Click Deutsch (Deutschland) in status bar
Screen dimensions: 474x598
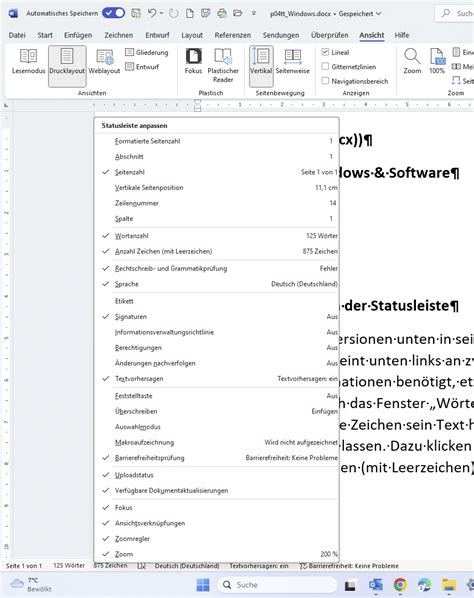pyautogui.click(x=187, y=566)
